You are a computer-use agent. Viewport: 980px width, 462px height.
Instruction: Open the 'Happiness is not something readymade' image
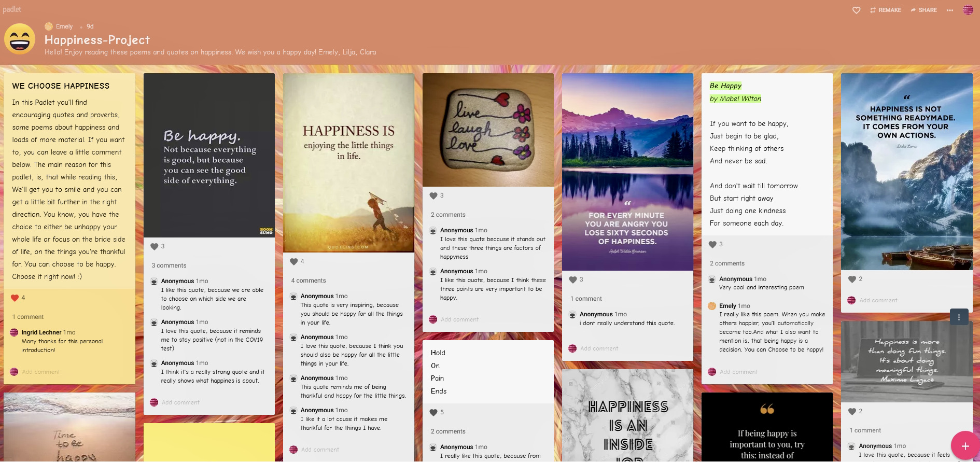906,171
